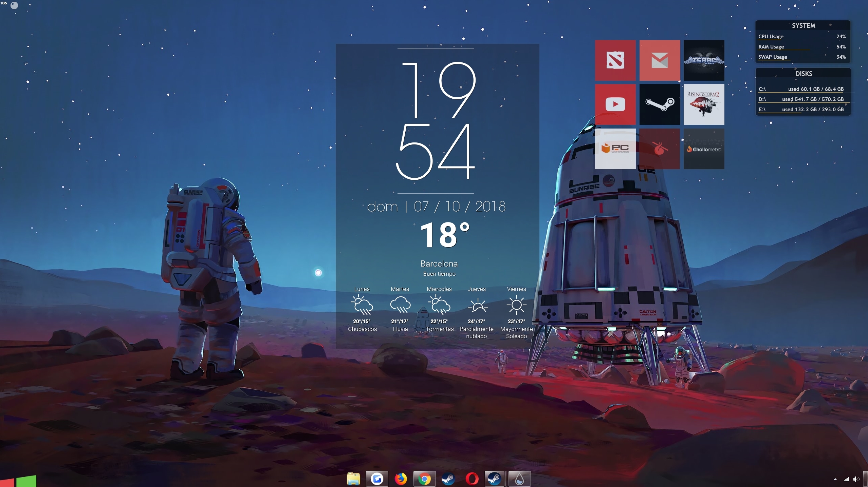Launch Firefox from the taskbar
The width and height of the screenshot is (868, 487).
point(401,479)
